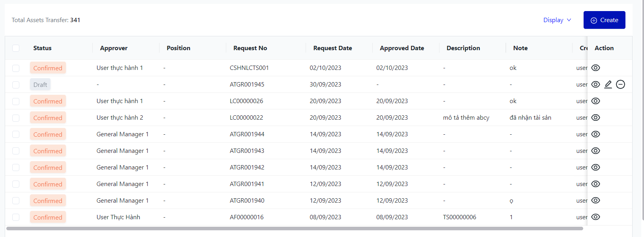
Task: View details of request CSHNLCTS001
Action: (x=595, y=68)
